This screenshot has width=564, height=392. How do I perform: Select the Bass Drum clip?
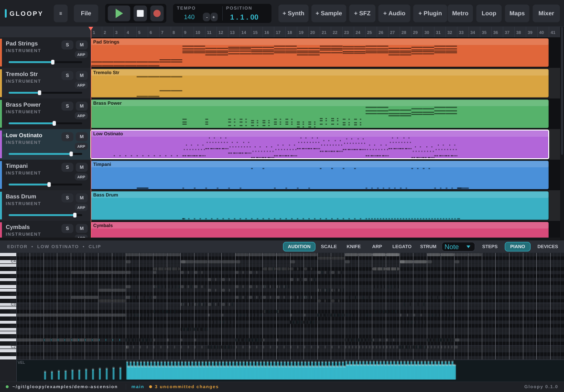tap(320, 206)
